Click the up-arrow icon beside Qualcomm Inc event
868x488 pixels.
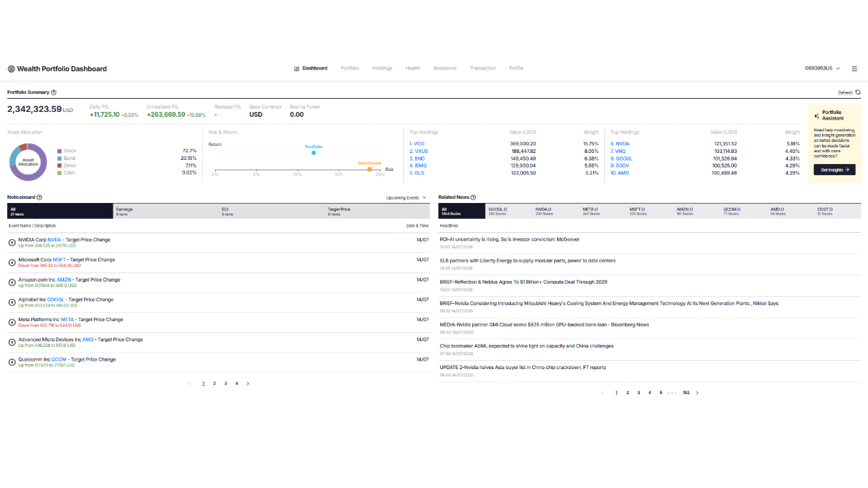click(x=12, y=362)
